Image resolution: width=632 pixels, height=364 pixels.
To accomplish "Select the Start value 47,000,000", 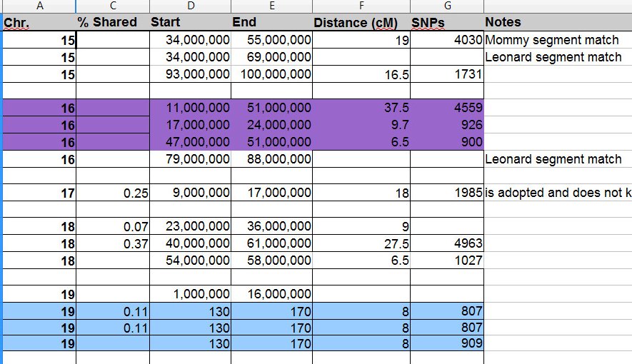I will coord(190,142).
